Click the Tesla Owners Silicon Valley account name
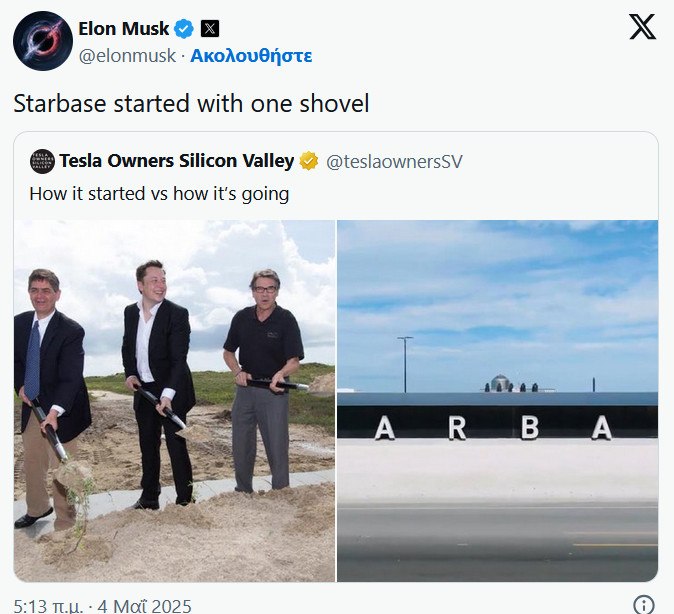This screenshot has height=614, width=674. [176, 161]
